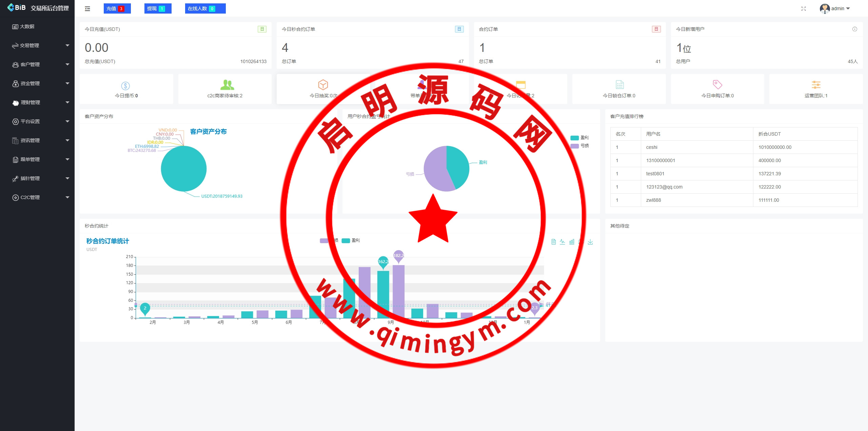Click the 充值 notification button
Image resolution: width=868 pixels, height=431 pixels.
pyautogui.click(x=117, y=9)
